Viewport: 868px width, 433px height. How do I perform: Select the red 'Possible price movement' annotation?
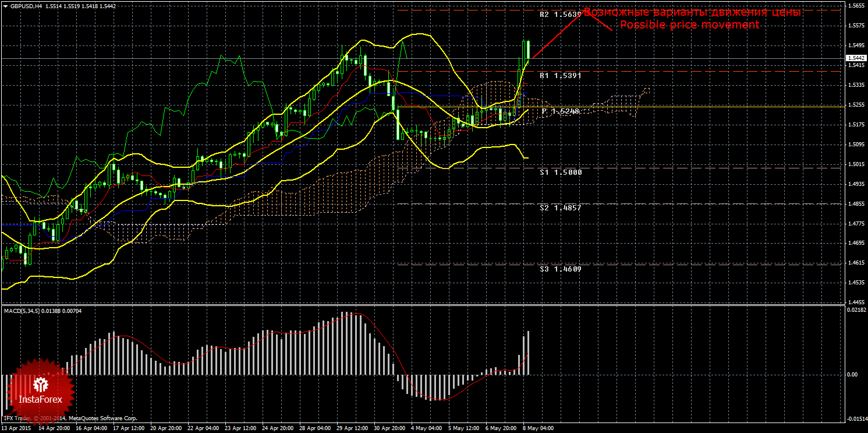[x=689, y=25]
